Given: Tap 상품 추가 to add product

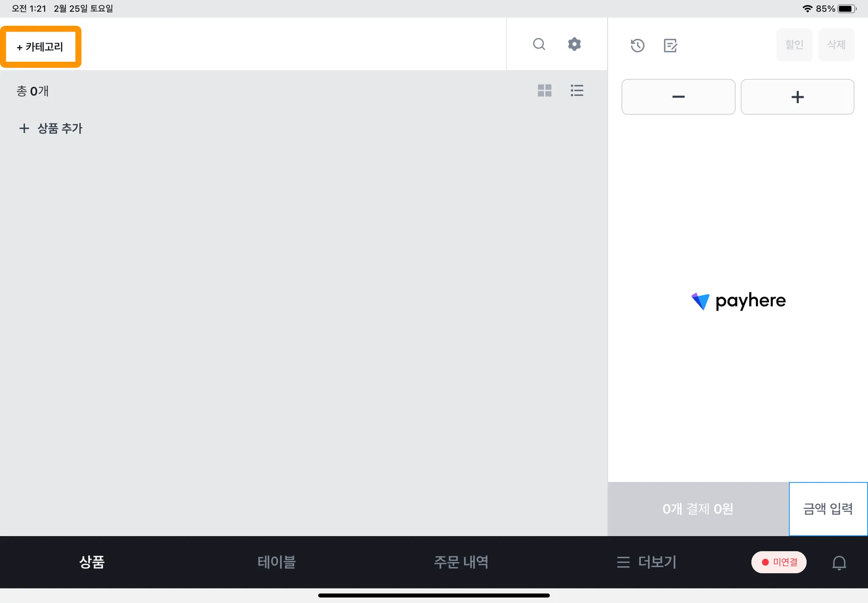Looking at the screenshot, I should (x=51, y=128).
